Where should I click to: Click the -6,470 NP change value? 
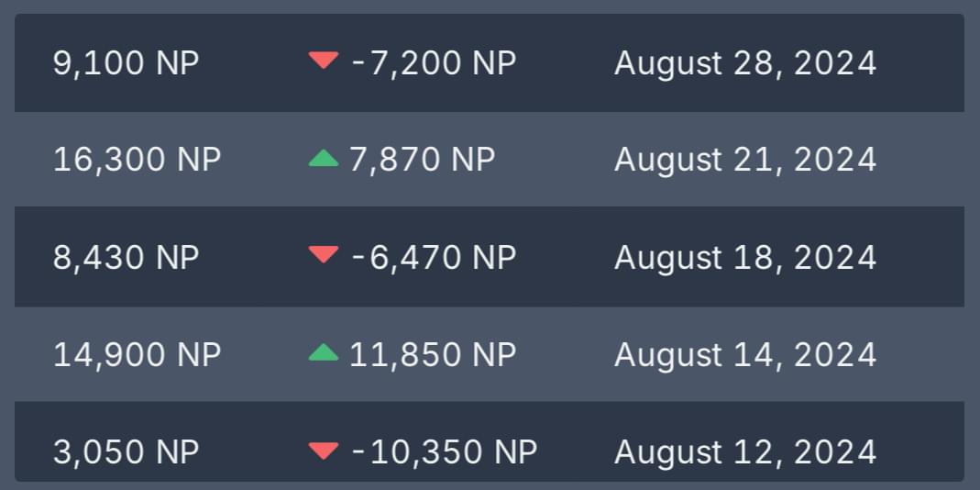click(x=435, y=257)
